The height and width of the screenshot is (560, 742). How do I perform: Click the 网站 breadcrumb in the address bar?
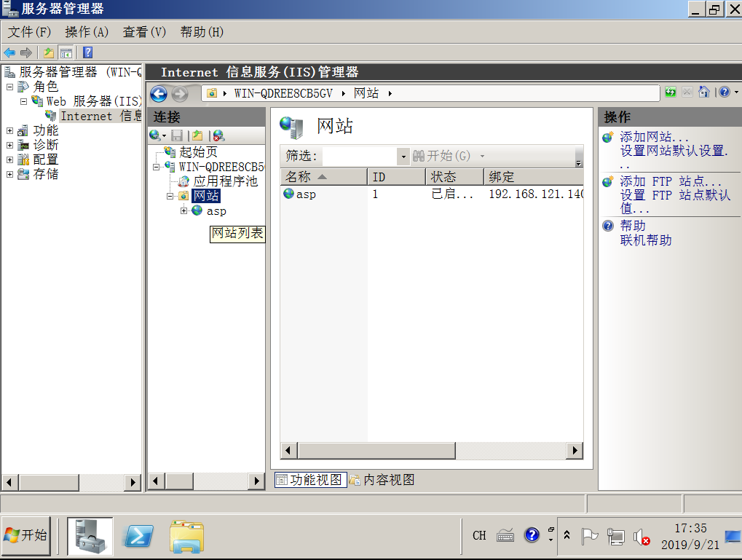(x=366, y=93)
